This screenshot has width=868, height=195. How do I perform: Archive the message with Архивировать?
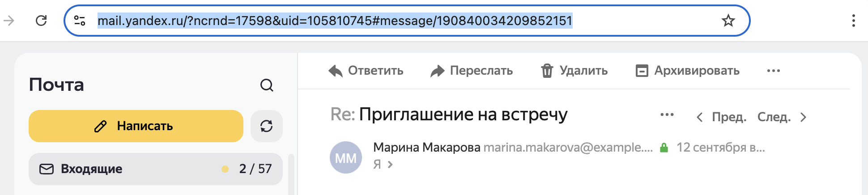click(688, 71)
